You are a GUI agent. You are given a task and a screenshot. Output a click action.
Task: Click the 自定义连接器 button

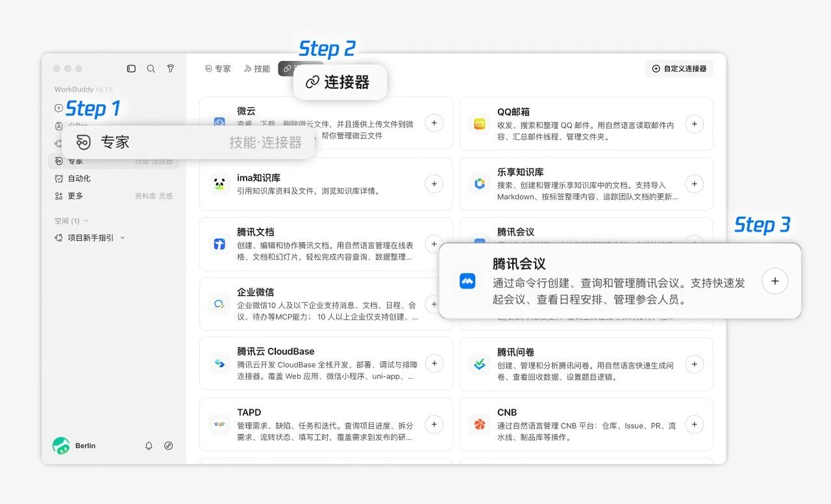click(679, 68)
